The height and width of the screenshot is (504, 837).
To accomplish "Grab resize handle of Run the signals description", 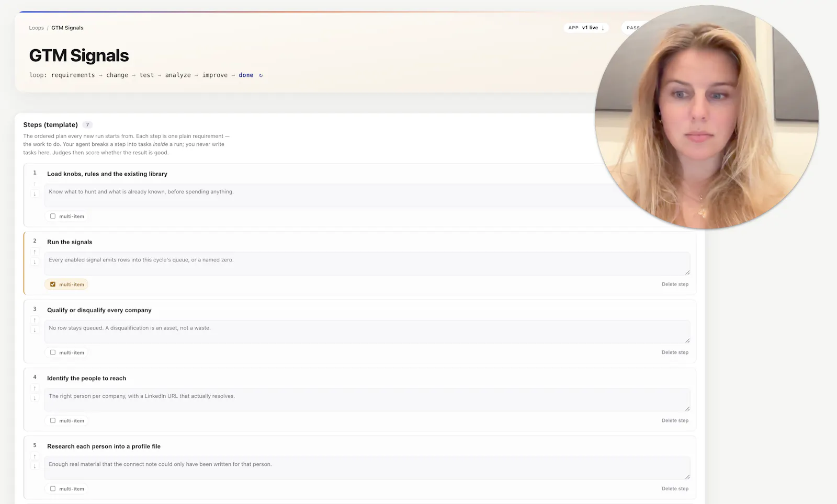I will pyautogui.click(x=687, y=272).
